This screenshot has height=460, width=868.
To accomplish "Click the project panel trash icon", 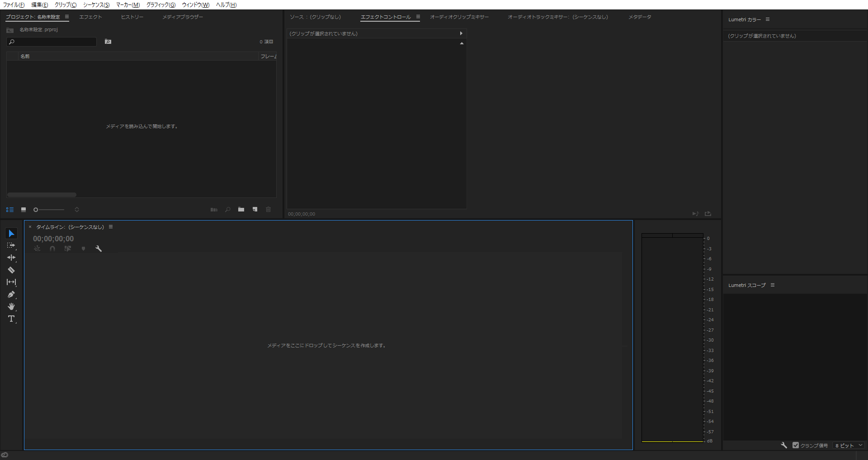I will pyautogui.click(x=268, y=210).
